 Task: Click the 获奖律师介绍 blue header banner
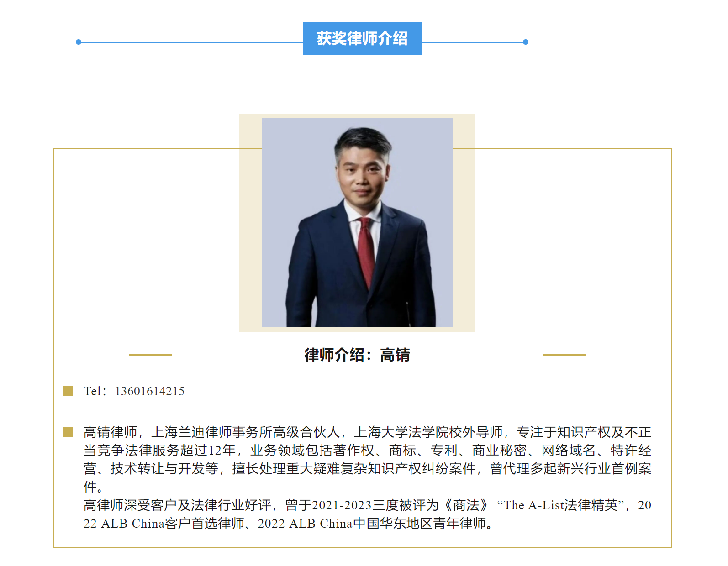coord(362,38)
